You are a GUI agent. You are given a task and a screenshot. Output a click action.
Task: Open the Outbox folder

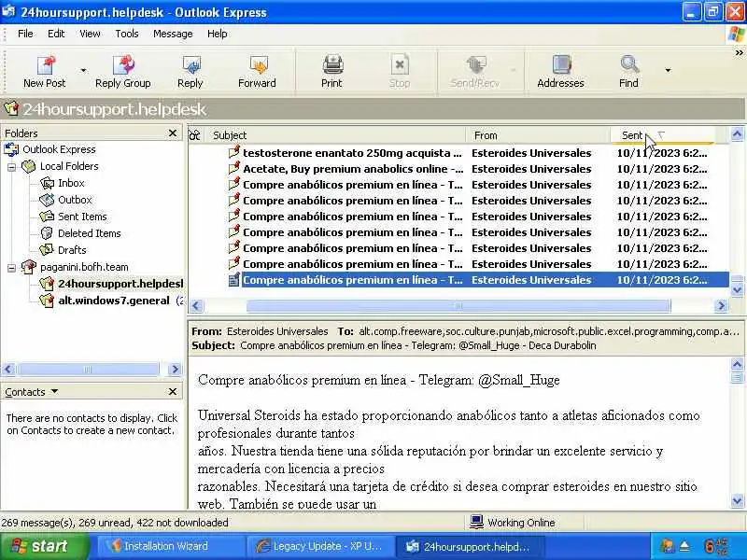pyautogui.click(x=75, y=200)
